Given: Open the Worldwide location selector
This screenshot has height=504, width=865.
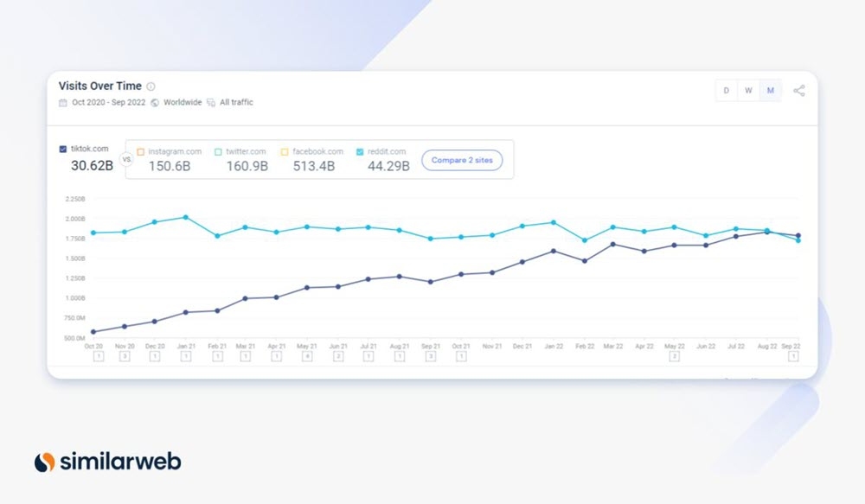Looking at the screenshot, I should tap(182, 102).
